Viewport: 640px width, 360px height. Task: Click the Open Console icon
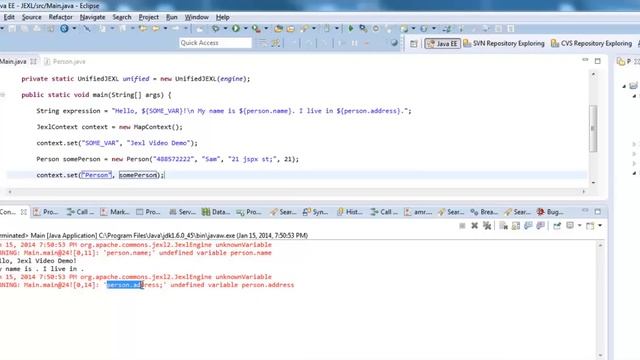[x=590, y=225]
